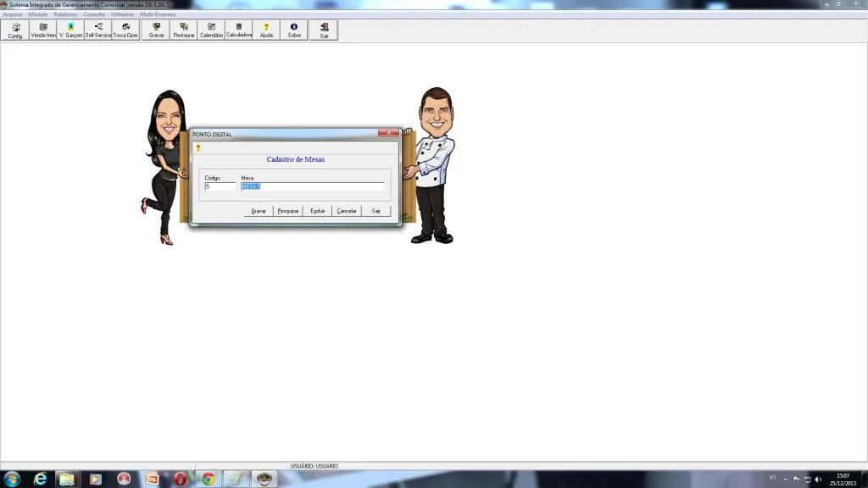Click the Sair button in the dialog
This screenshot has height=488, width=868.
(376, 211)
